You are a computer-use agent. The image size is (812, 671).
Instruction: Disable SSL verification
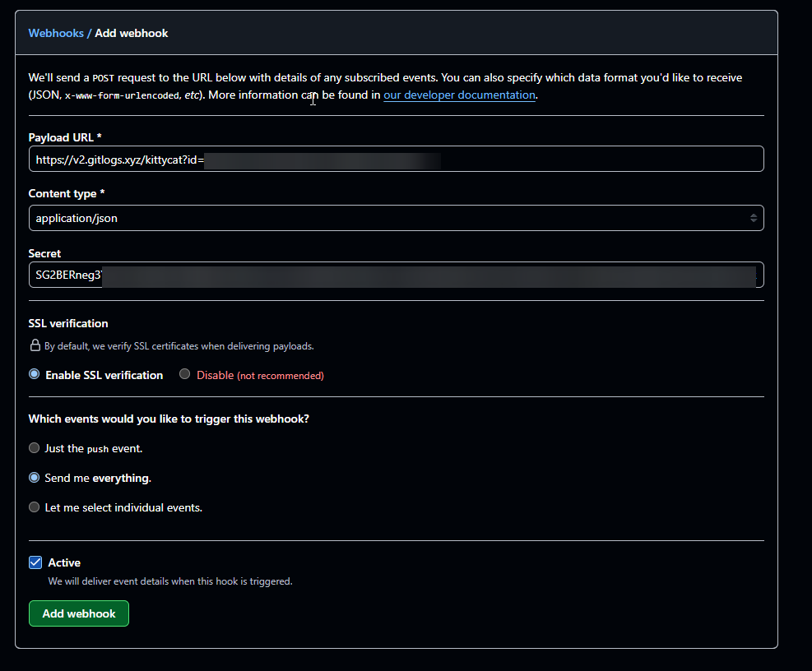[x=184, y=373]
